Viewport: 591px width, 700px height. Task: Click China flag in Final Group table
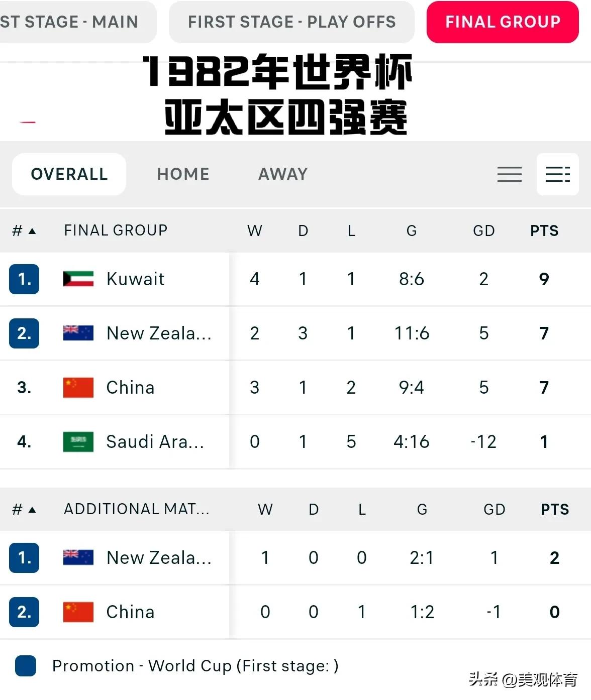coord(78,388)
